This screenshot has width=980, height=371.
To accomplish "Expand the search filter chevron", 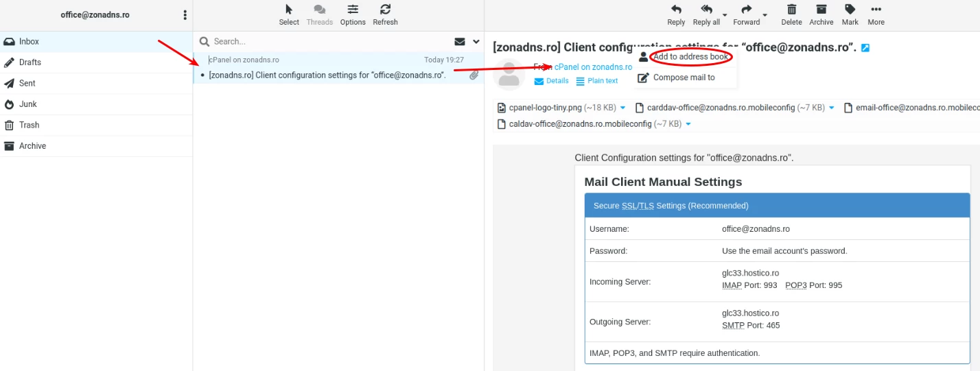I will [476, 42].
